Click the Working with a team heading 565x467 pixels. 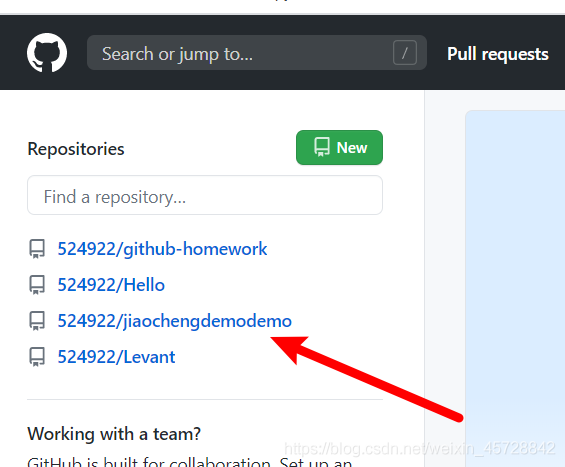[114, 433]
